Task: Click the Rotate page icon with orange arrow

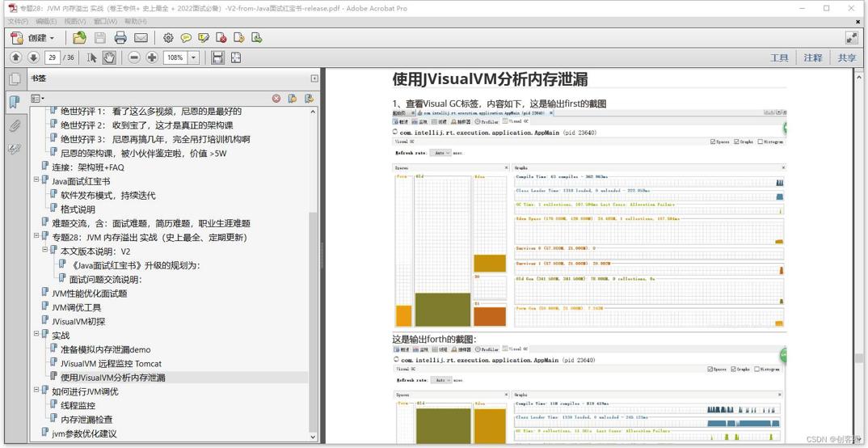Action: click(x=239, y=38)
